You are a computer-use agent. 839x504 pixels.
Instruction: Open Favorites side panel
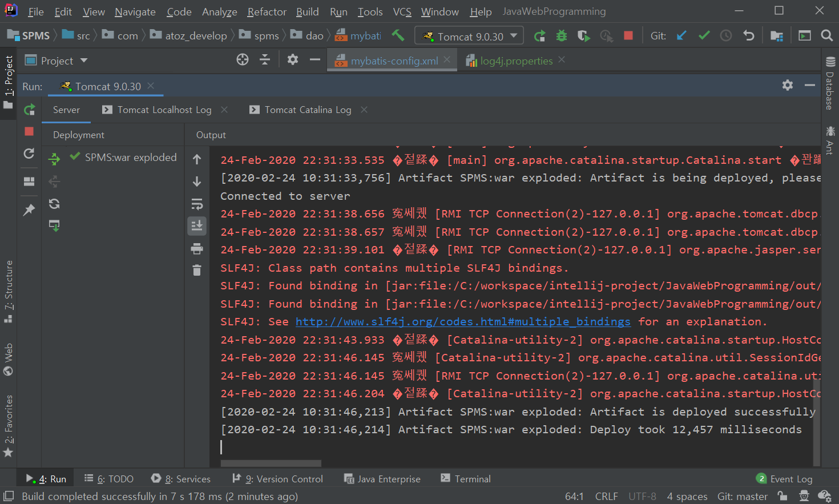click(8, 426)
